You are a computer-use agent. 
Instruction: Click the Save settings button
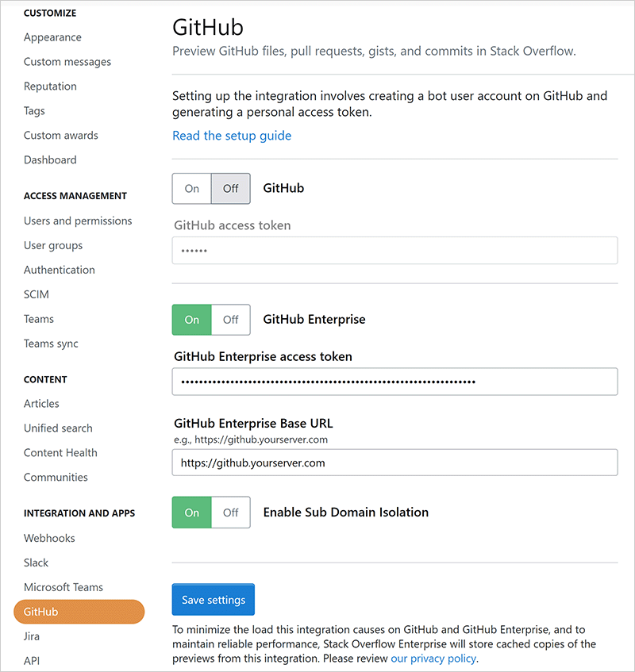coord(213,600)
